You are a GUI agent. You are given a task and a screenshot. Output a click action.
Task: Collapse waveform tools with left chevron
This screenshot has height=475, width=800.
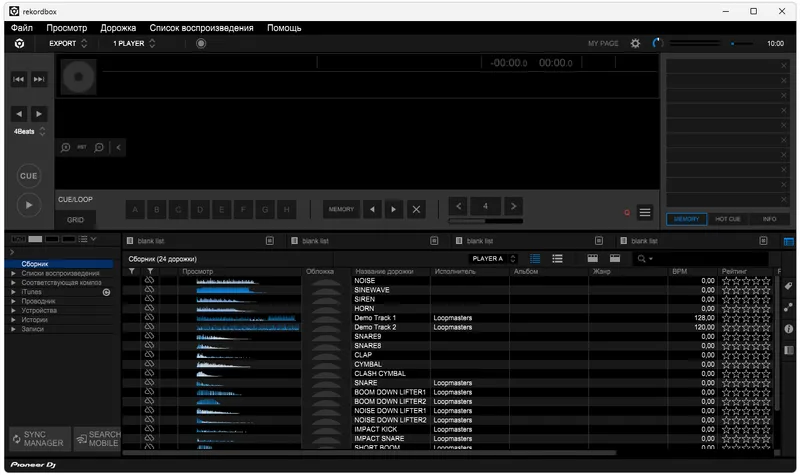[x=118, y=147]
